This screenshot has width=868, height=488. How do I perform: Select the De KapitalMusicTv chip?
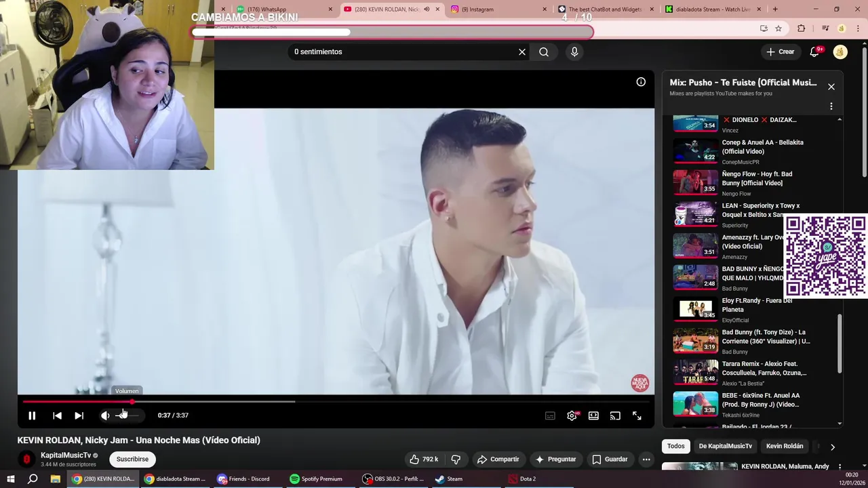725,446
